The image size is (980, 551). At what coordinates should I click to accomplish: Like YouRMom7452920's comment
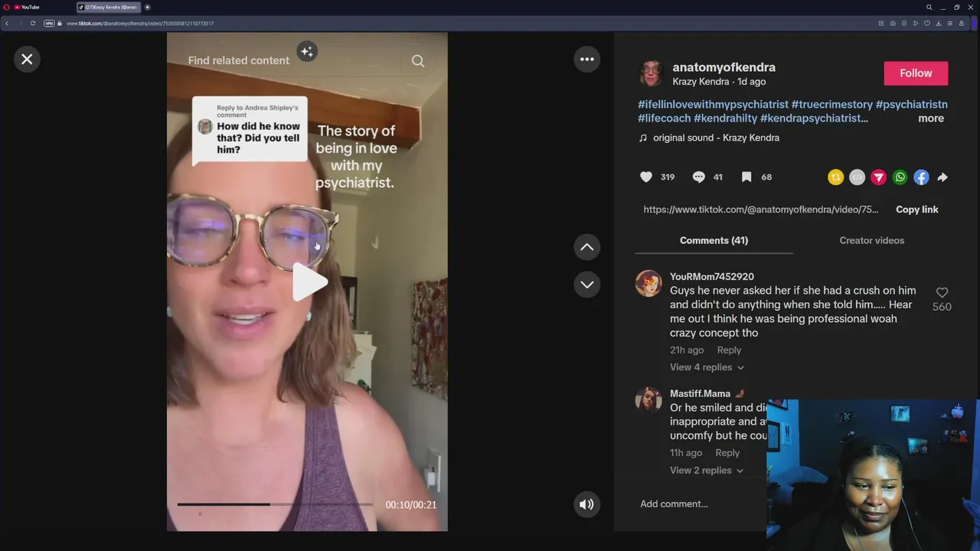[942, 292]
